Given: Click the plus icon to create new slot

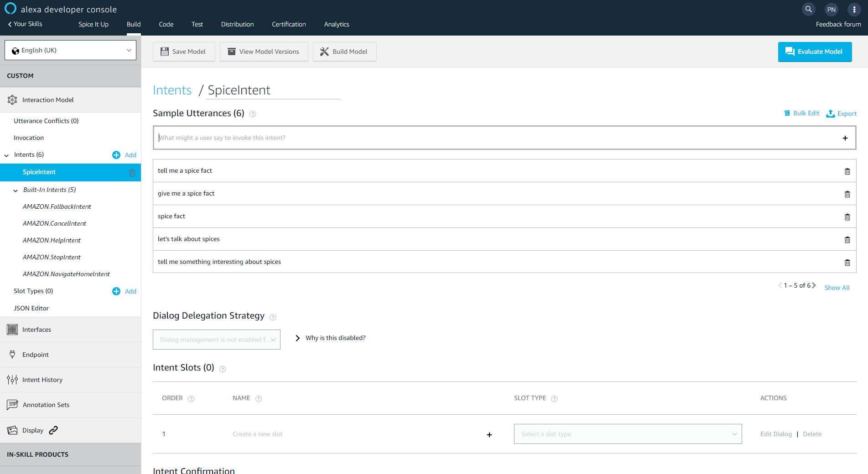Looking at the screenshot, I should point(489,435).
